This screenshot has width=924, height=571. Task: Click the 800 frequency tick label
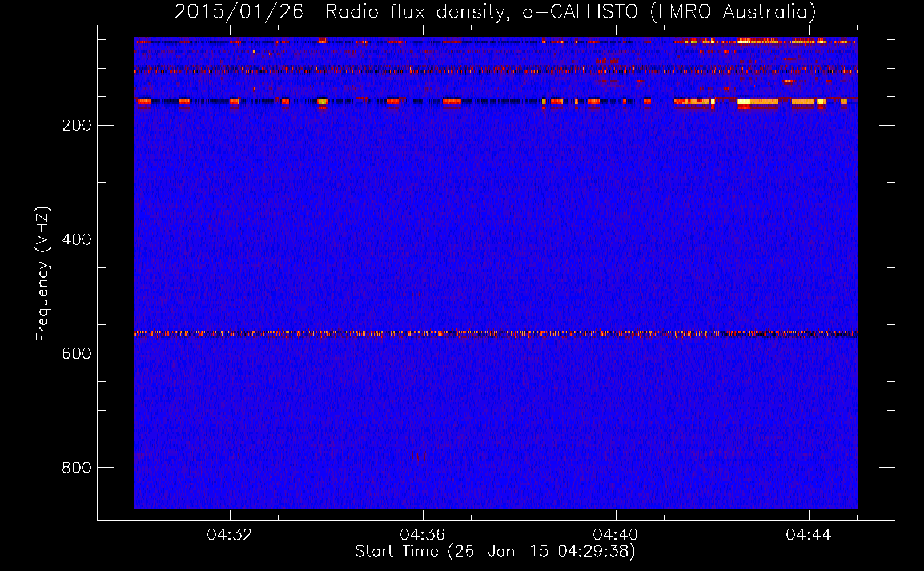[77, 468]
